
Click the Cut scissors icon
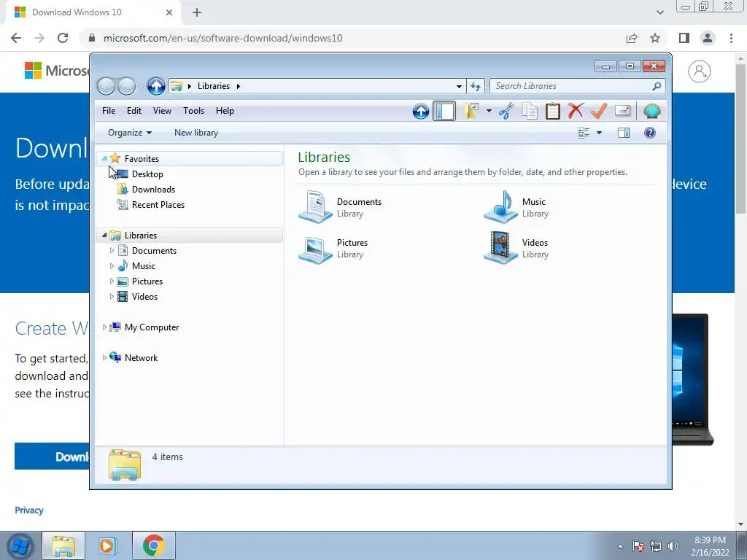point(506,112)
